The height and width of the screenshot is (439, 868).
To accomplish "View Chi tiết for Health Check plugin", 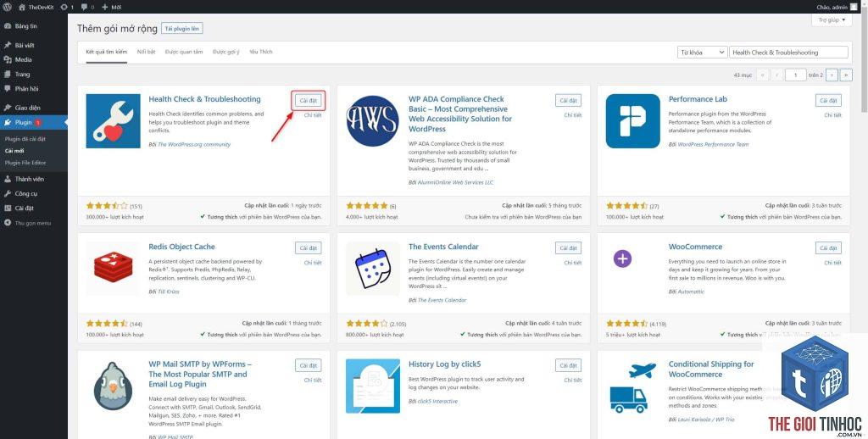I will 312,115.
